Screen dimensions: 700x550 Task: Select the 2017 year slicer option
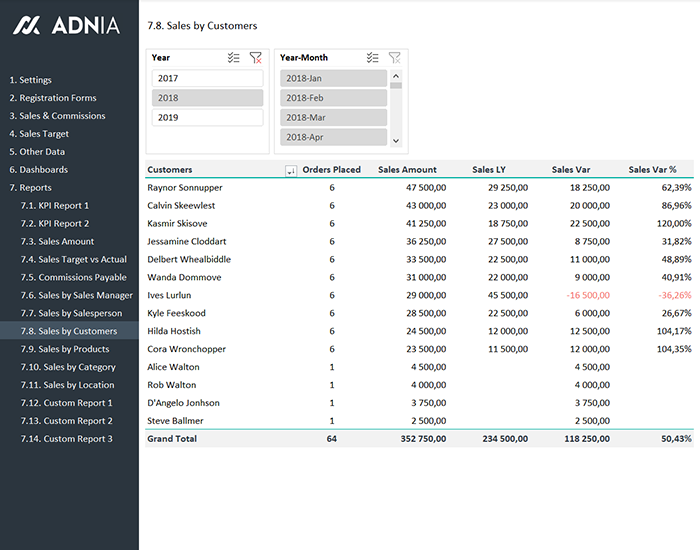coord(207,78)
